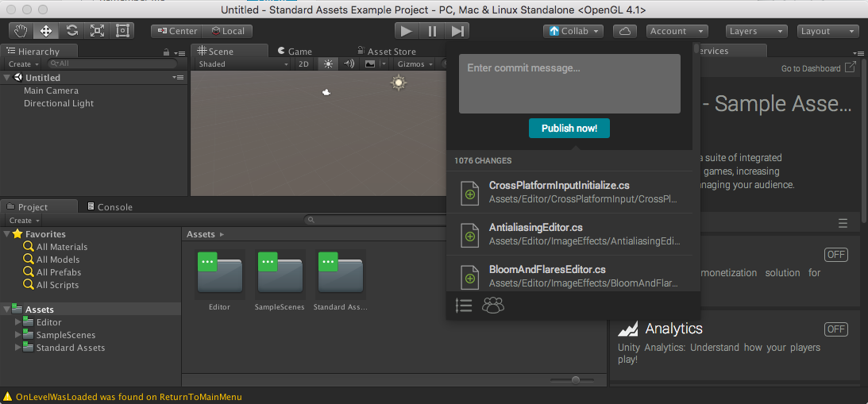
Task: Open the Gizmos dropdown
Action: (414, 64)
